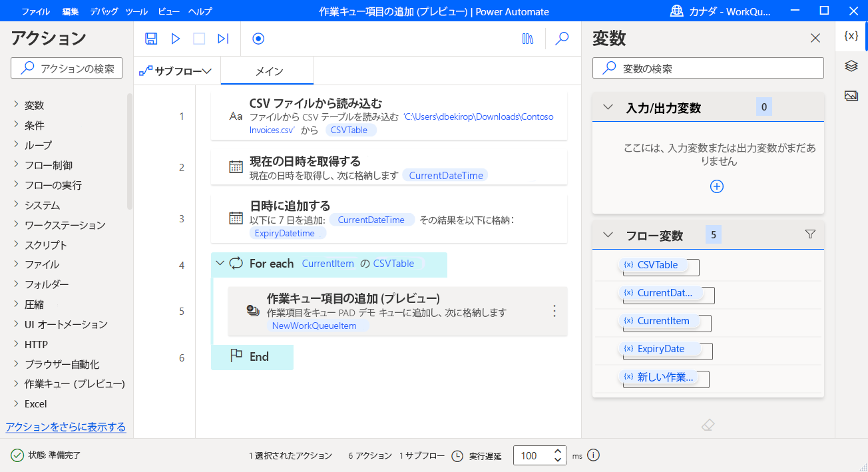Decrease run delay with the down arrow
The width and height of the screenshot is (868, 472).
(x=558, y=460)
